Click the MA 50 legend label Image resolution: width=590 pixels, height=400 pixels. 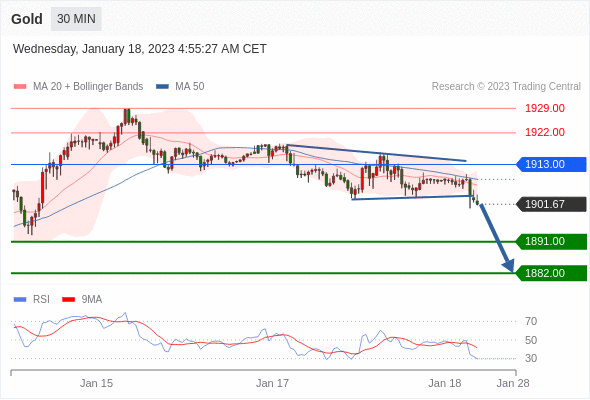click(190, 87)
